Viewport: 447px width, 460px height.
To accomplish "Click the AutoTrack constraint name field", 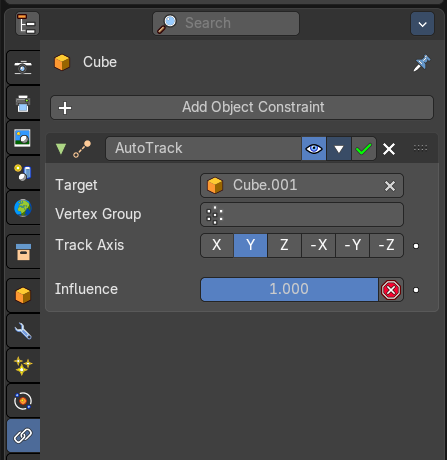I will point(204,148).
